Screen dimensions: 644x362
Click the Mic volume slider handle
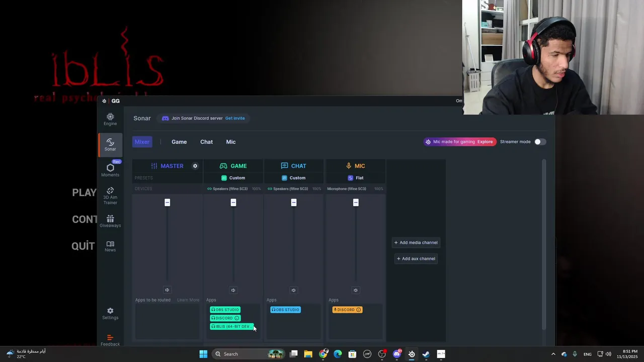click(356, 203)
